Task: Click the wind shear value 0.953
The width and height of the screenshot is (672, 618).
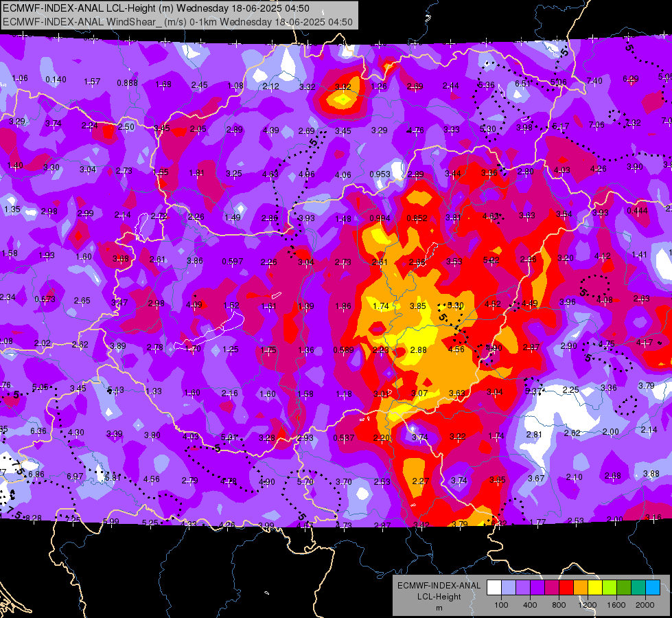Action: pos(380,174)
